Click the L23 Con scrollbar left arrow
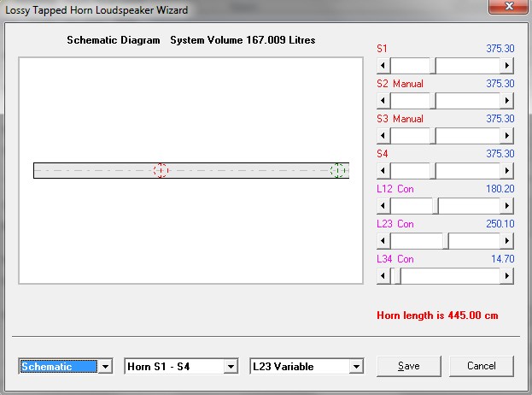This screenshot has width=532, height=395. [x=383, y=241]
